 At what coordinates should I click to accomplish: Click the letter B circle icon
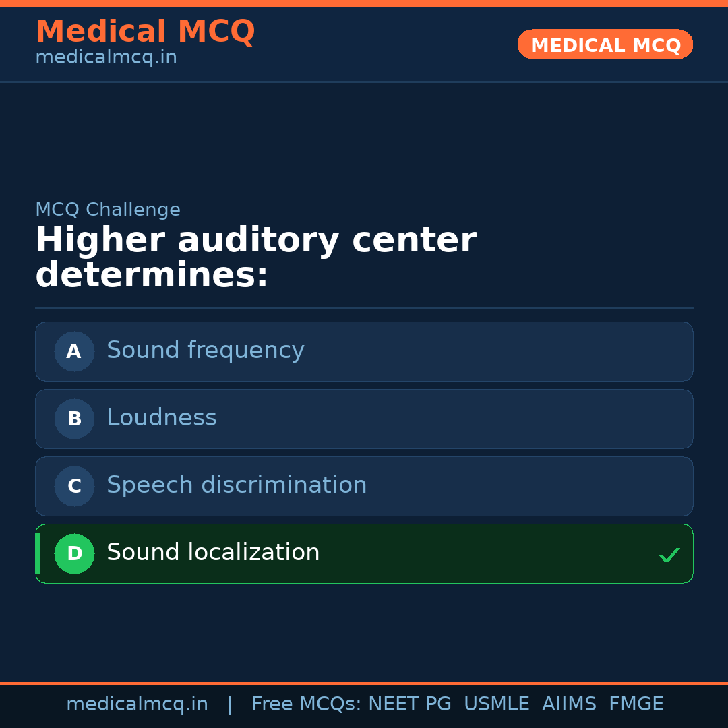(74, 419)
